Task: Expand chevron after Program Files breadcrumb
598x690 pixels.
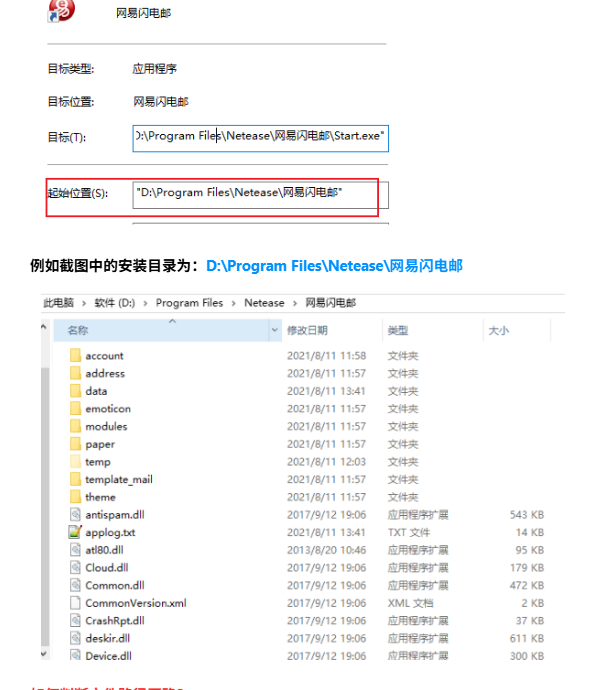Action: pos(234,303)
